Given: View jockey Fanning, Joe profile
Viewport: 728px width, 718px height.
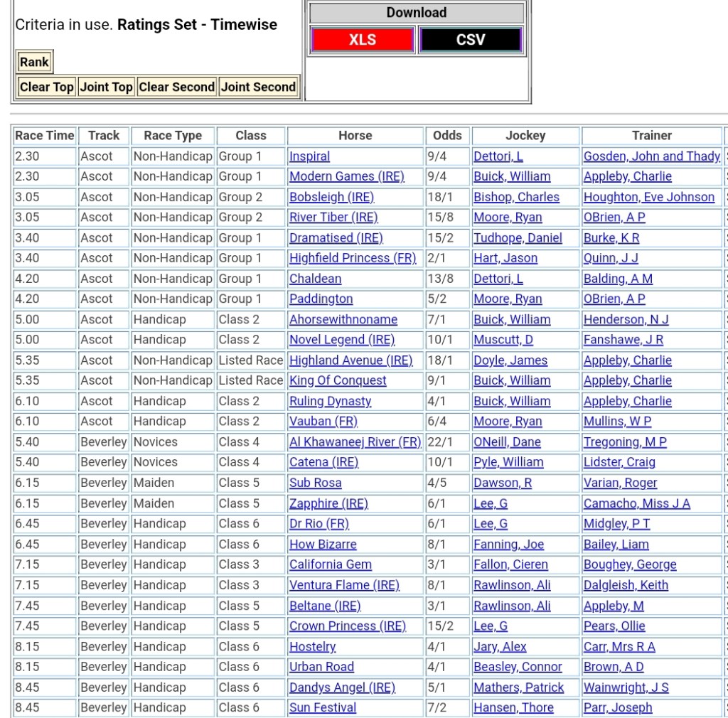Looking at the screenshot, I should tap(508, 545).
